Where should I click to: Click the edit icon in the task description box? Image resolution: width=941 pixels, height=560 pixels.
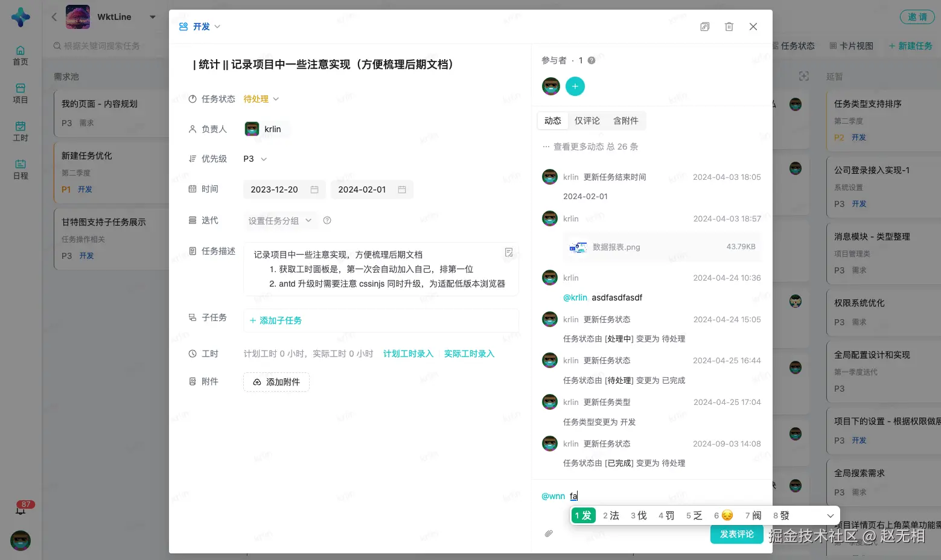[509, 252]
